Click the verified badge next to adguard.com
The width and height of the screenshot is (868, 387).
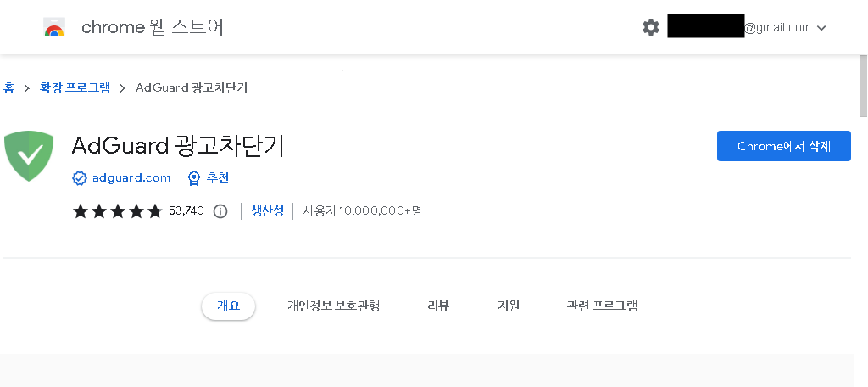pos(80,178)
